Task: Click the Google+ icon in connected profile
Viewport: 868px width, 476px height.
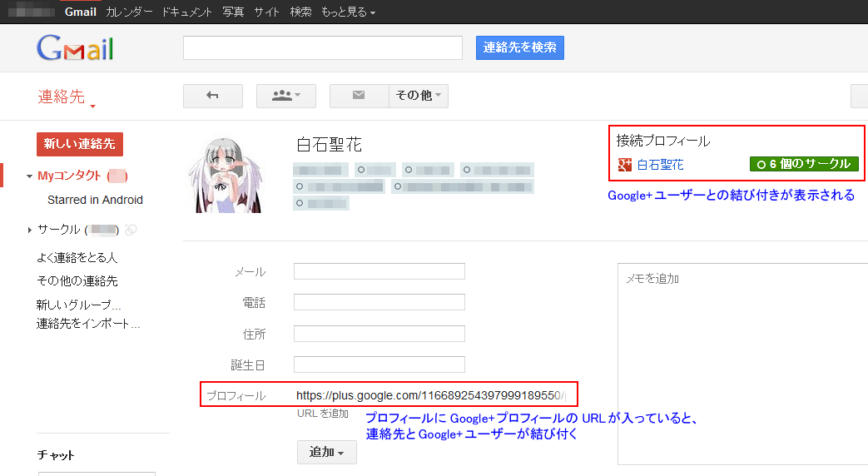Action: (624, 165)
